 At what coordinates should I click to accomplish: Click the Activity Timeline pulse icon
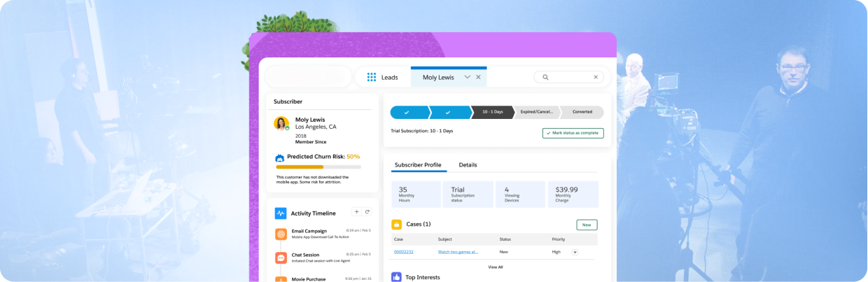281,213
